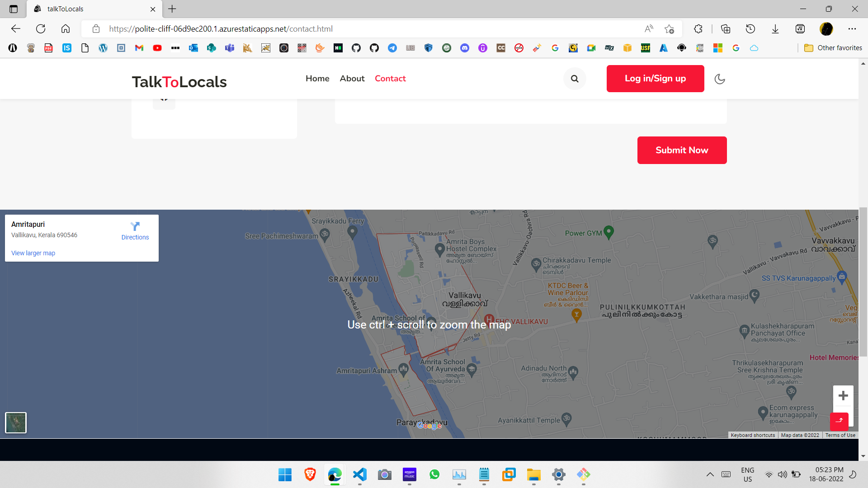Click the Contact navigation link

(390, 79)
